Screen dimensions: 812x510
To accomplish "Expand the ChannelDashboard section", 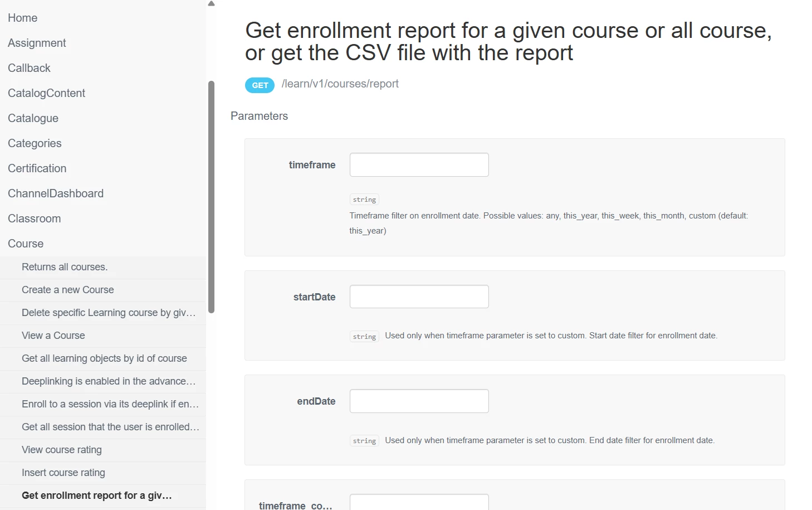I will click(x=56, y=193).
